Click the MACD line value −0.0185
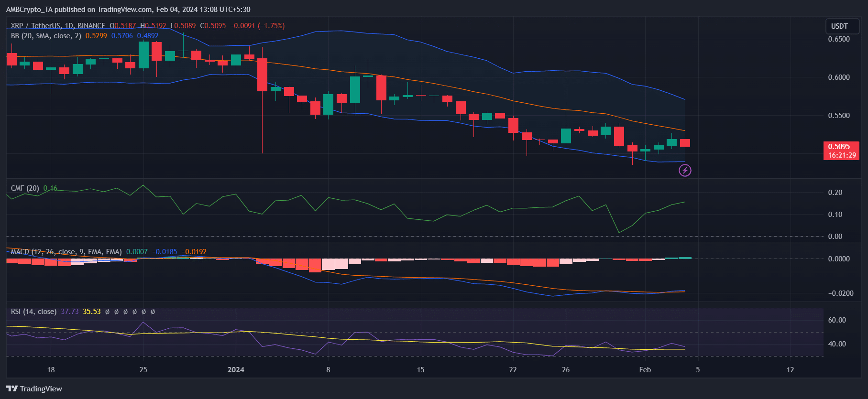This screenshot has width=868, height=399. coord(165,252)
